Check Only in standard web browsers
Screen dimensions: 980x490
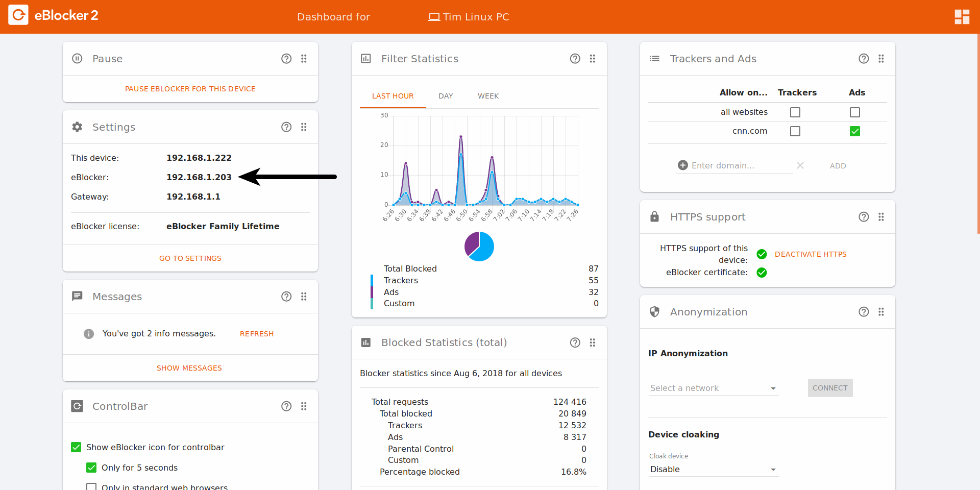tap(91, 487)
